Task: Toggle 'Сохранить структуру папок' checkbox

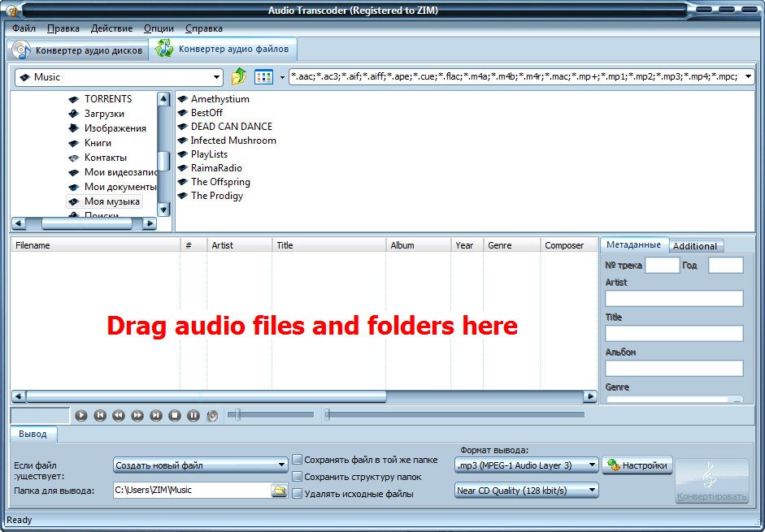Action: click(x=298, y=477)
